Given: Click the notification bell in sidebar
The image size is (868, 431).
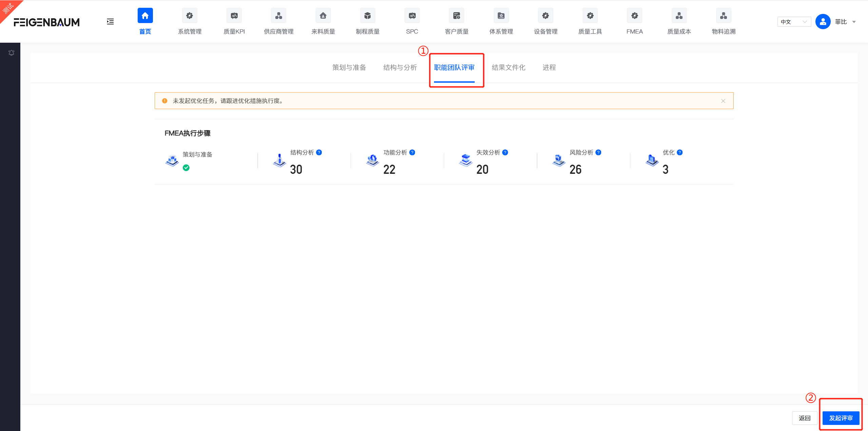Looking at the screenshot, I should pos(11,53).
